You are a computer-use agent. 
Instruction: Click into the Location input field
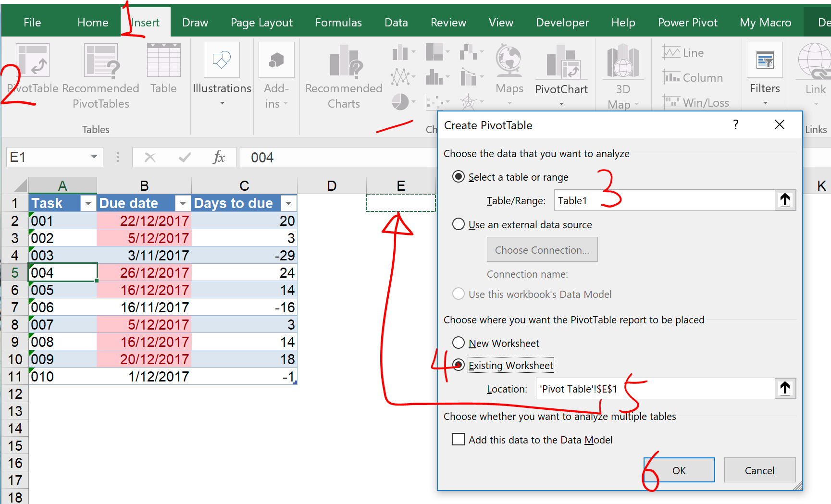tap(697, 389)
